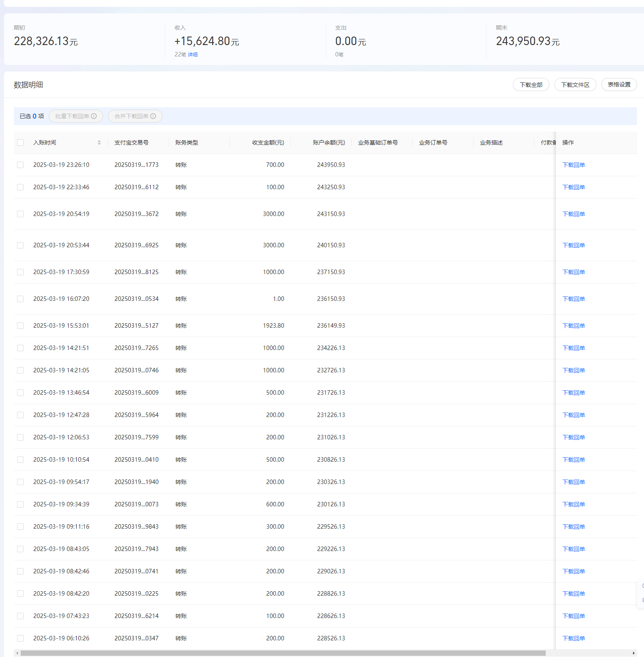This screenshot has width=644, height=657.
Task: Download receipt for transaction 20250319...0534
Action: [573, 299]
